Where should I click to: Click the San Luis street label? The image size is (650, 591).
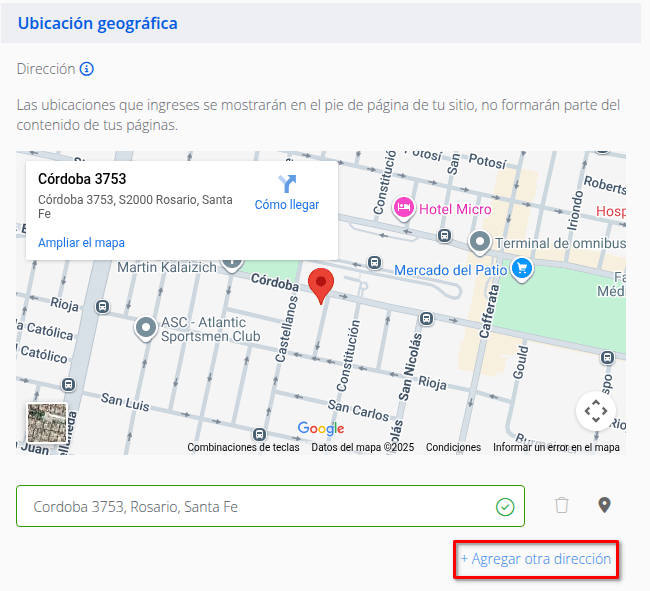(125, 402)
